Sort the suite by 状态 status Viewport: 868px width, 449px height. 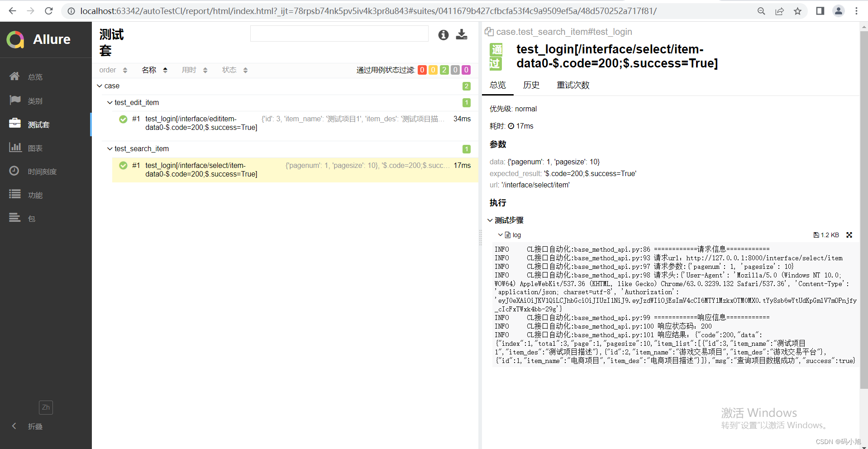235,70
